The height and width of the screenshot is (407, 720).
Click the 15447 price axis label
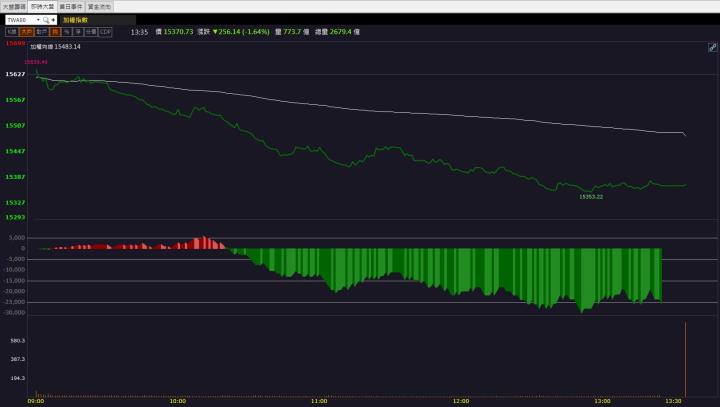tap(15, 151)
